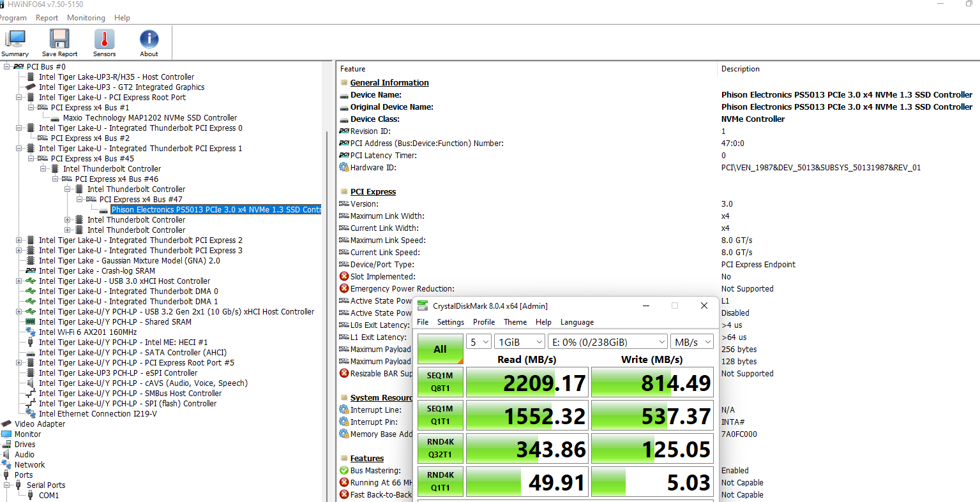Open the Report menu in HWiNFO
This screenshot has width=980, height=502.
47,18
